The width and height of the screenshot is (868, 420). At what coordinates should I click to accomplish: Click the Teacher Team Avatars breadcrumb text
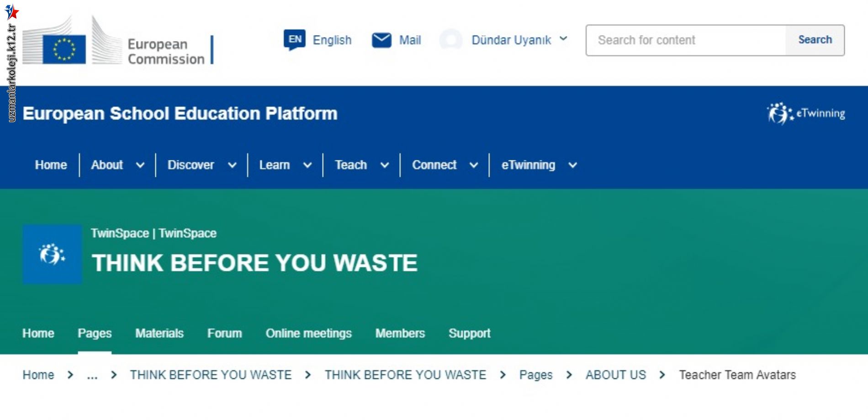click(x=737, y=375)
